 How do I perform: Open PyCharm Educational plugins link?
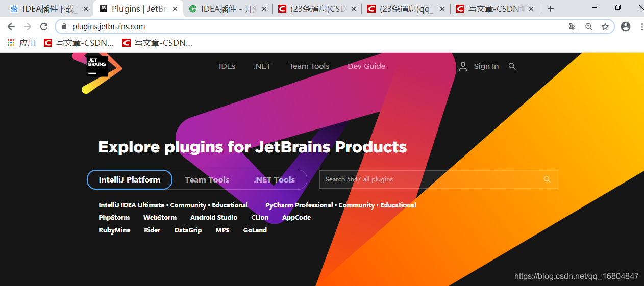[x=399, y=205]
